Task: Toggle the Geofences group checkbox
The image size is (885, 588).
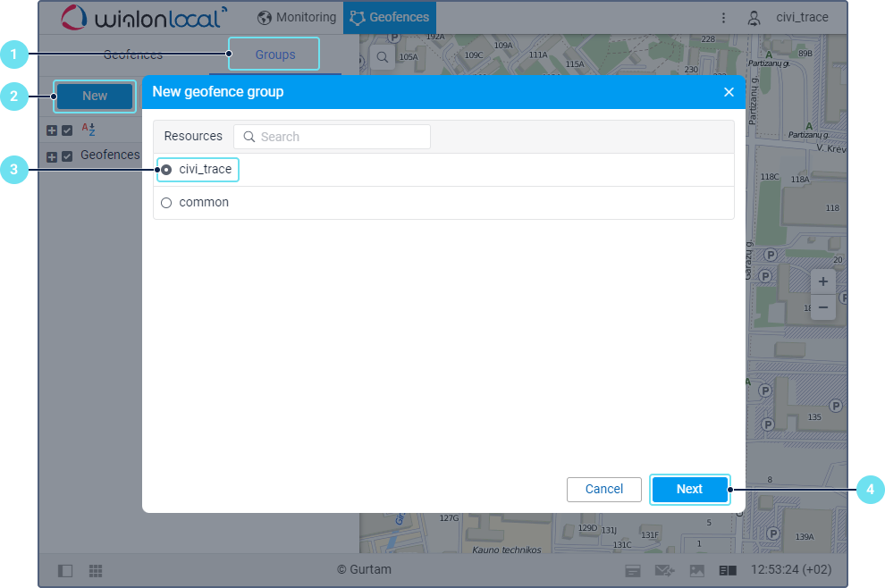Action: 67,156
